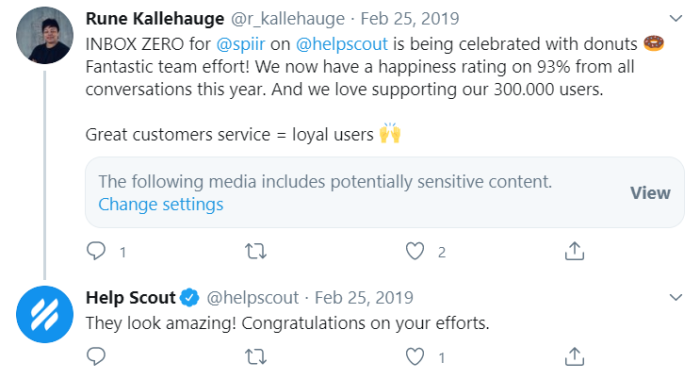The height and width of the screenshot is (379, 700).
Task: Like the Help Scout reply
Action: tap(415, 357)
